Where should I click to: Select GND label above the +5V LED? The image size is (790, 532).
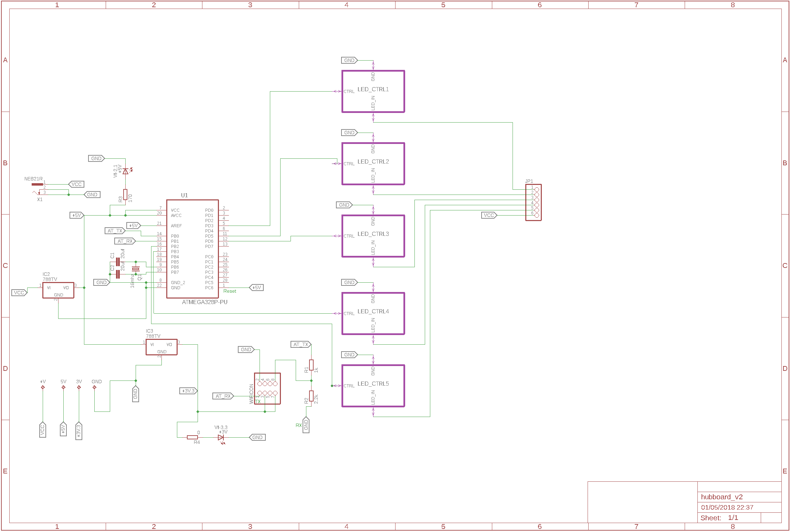(x=96, y=158)
